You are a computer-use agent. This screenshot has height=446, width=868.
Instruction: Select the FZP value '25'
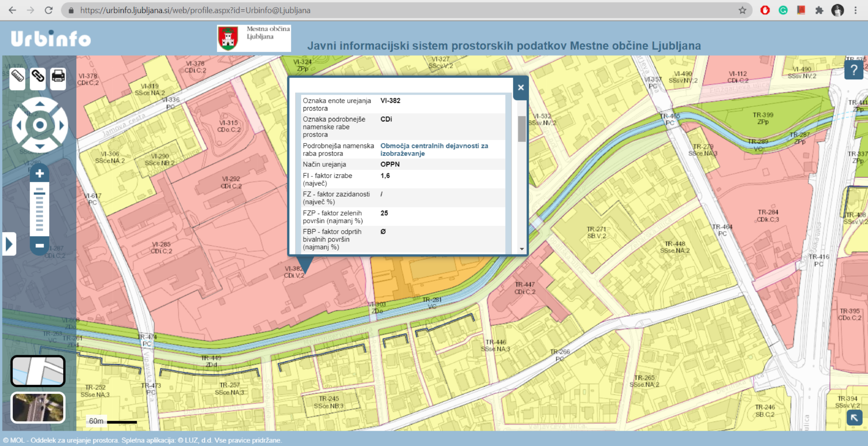[384, 213]
